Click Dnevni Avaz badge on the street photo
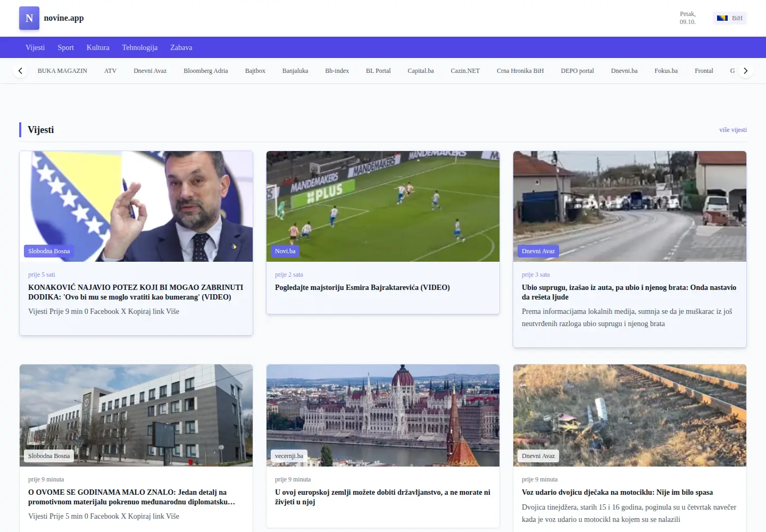The image size is (766, 532). (538, 251)
